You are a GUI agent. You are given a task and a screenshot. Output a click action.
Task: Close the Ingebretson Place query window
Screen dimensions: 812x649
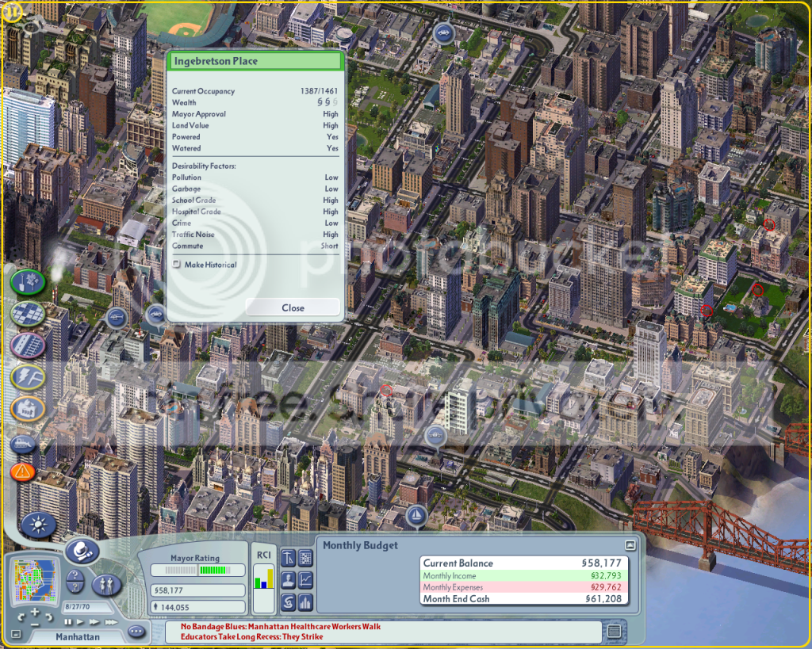coord(293,307)
